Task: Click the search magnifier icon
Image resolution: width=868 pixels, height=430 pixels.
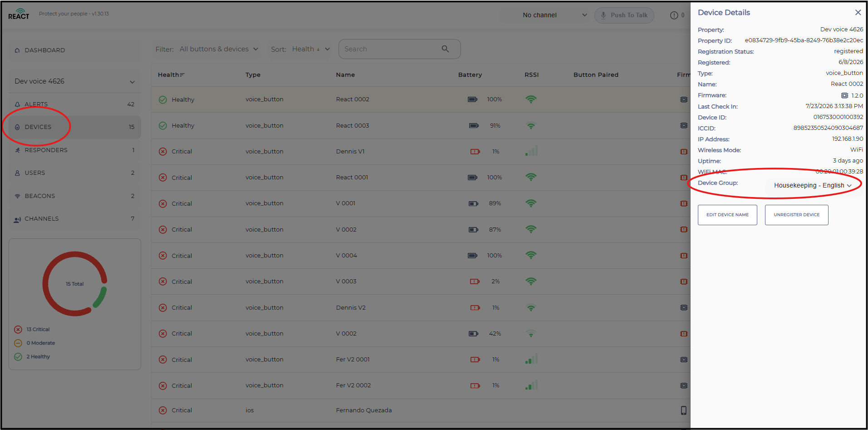Action: 445,49
